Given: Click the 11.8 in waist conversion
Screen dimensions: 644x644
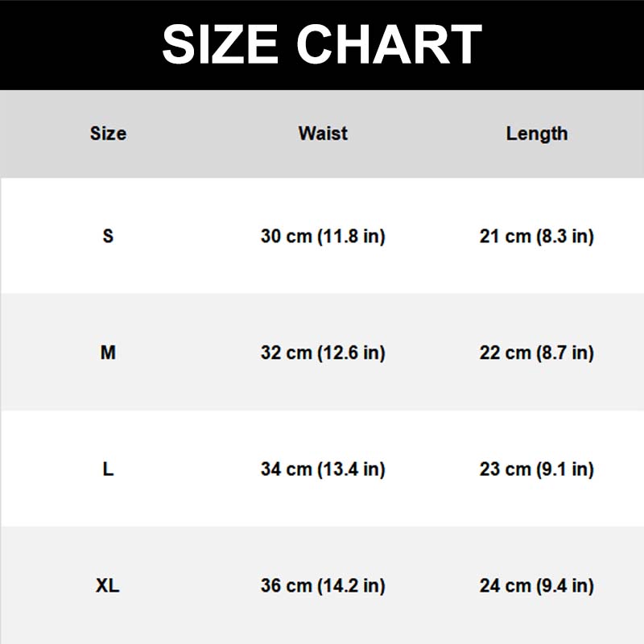Looking at the screenshot, I should (352, 237).
